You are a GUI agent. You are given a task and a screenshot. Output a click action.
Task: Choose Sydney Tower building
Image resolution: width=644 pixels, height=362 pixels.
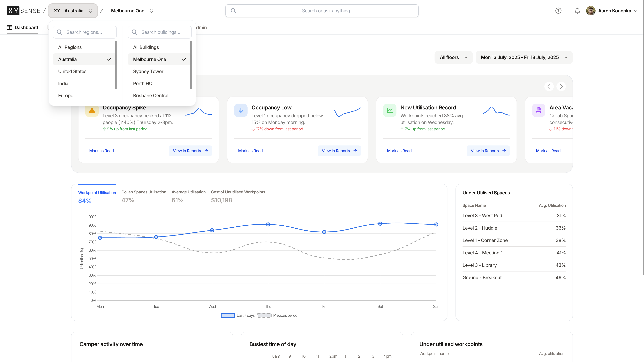(159, 71)
